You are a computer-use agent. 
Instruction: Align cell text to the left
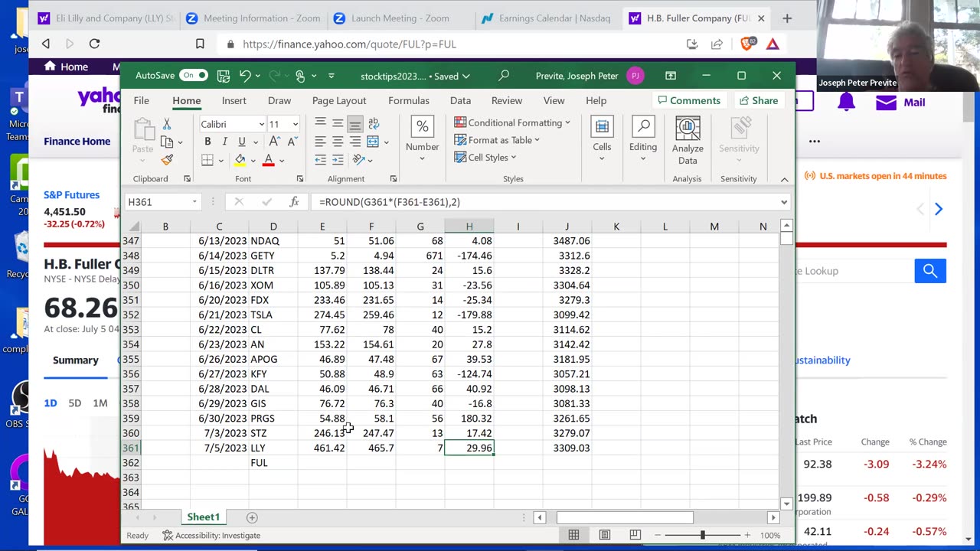[320, 142]
